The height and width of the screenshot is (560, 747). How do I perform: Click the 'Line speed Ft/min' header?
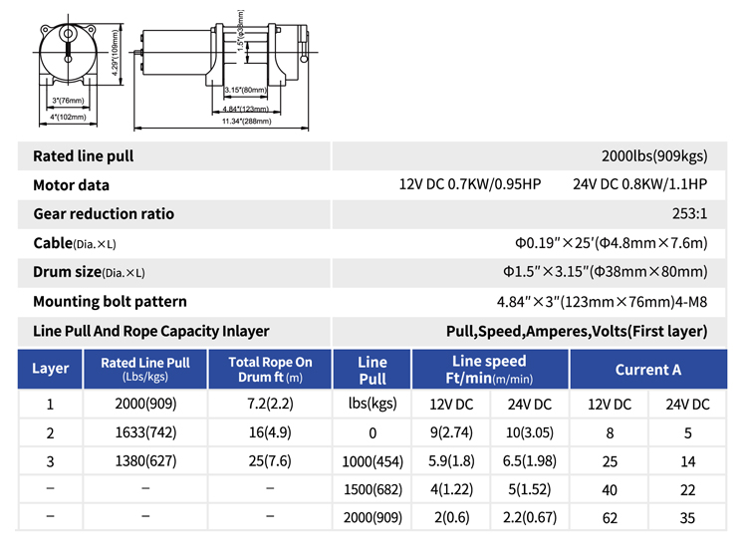click(489, 369)
